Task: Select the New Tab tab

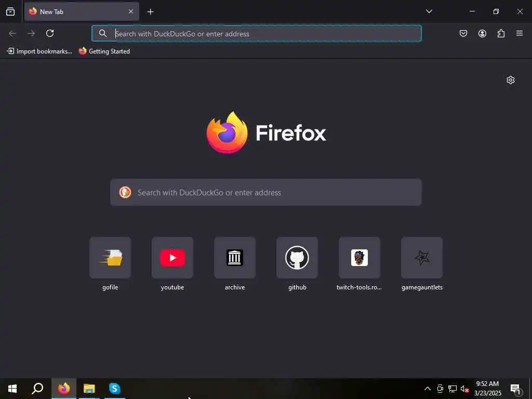Action: 82,11
